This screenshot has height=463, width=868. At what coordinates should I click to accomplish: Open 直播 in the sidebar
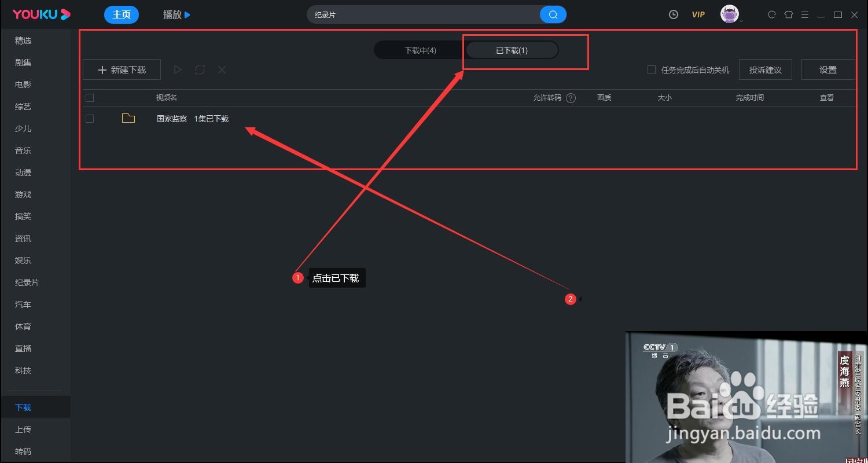(23, 348)
